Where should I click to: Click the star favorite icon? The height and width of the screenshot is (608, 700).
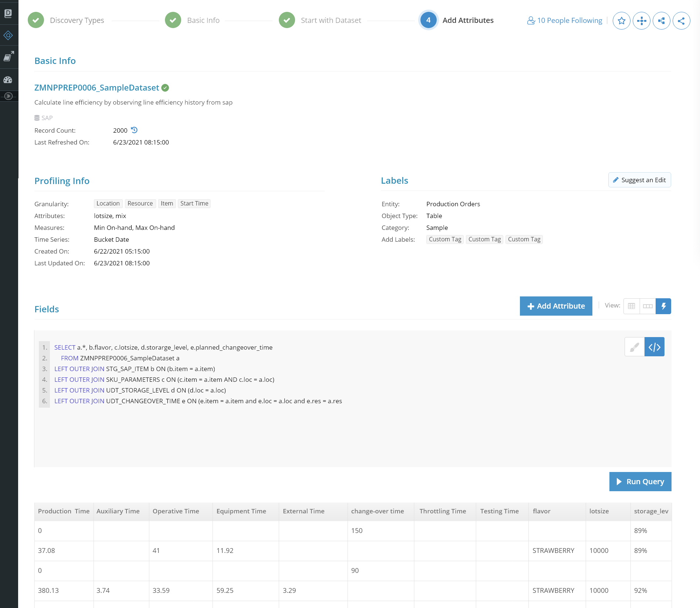pyautogui.click(x=621, y=21)
